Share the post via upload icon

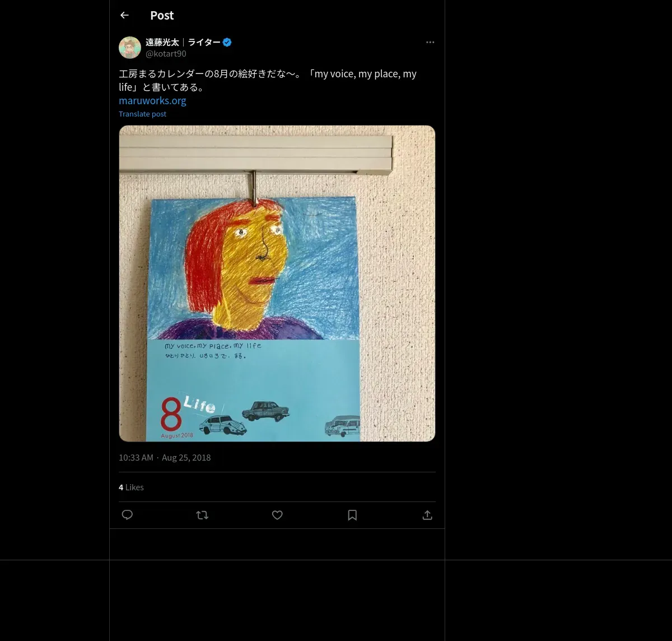pos(427,515)
